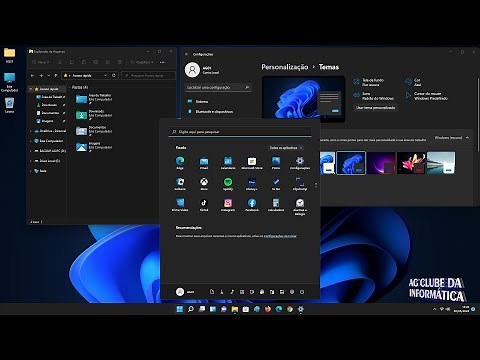
Task: Open Configurações from pinned Start apps
Action: point(300,163)
